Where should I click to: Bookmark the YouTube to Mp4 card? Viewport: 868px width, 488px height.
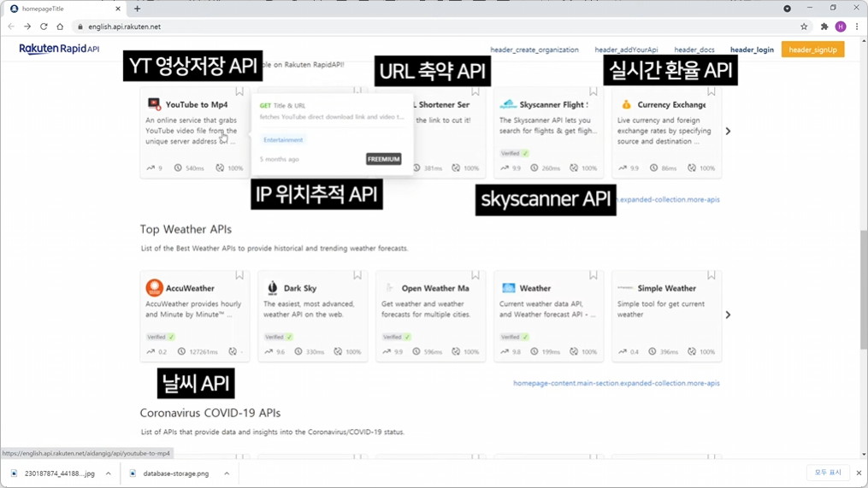click(x=239, y=91)
